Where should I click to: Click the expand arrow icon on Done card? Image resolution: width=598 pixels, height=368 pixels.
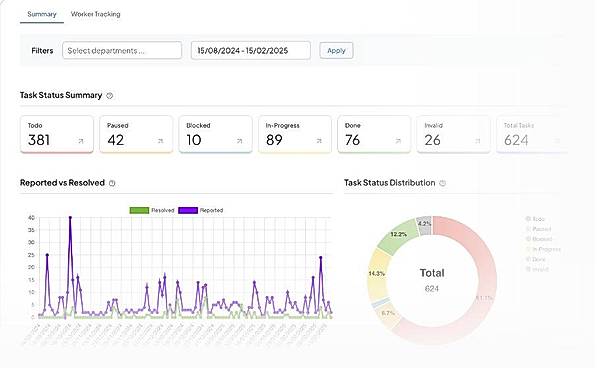click(398, 141)
